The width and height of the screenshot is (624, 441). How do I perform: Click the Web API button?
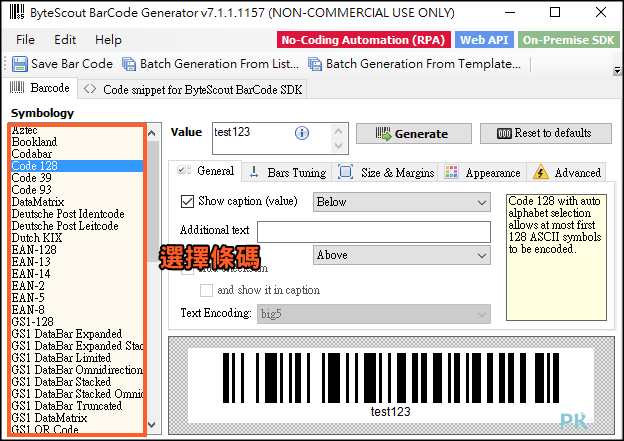(x=484, y=40)
